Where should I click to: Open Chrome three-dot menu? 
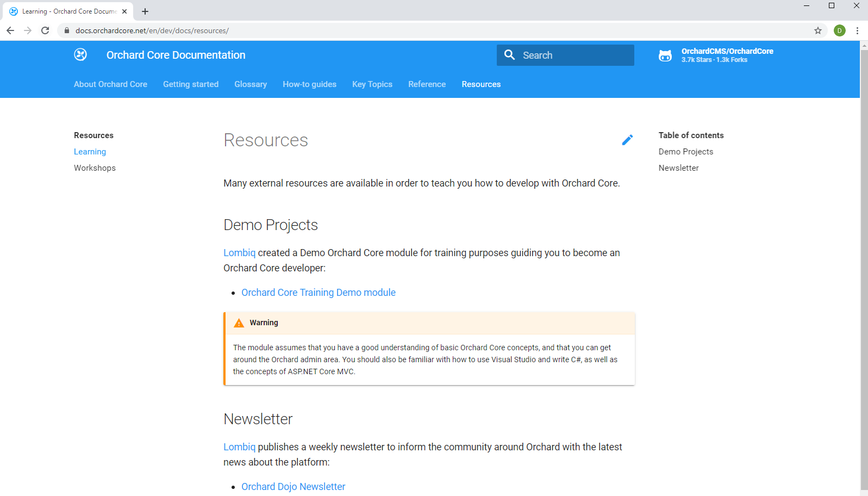point(857,30)
